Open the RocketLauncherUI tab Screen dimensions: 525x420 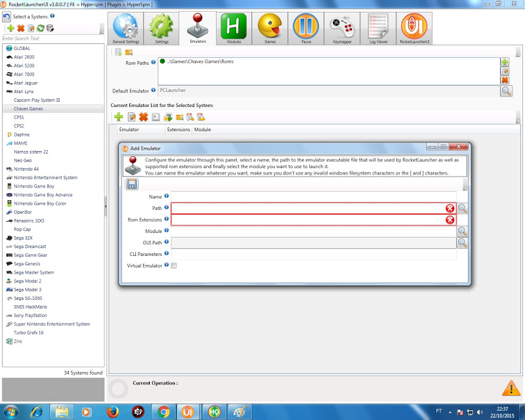pyautogui.click(x=415, y=28)
